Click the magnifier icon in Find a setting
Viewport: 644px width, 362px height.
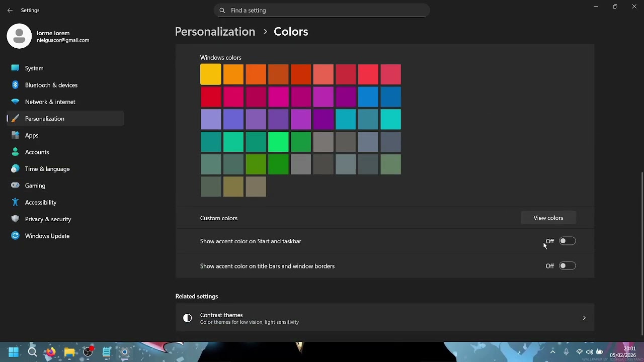tap(222, 10)
